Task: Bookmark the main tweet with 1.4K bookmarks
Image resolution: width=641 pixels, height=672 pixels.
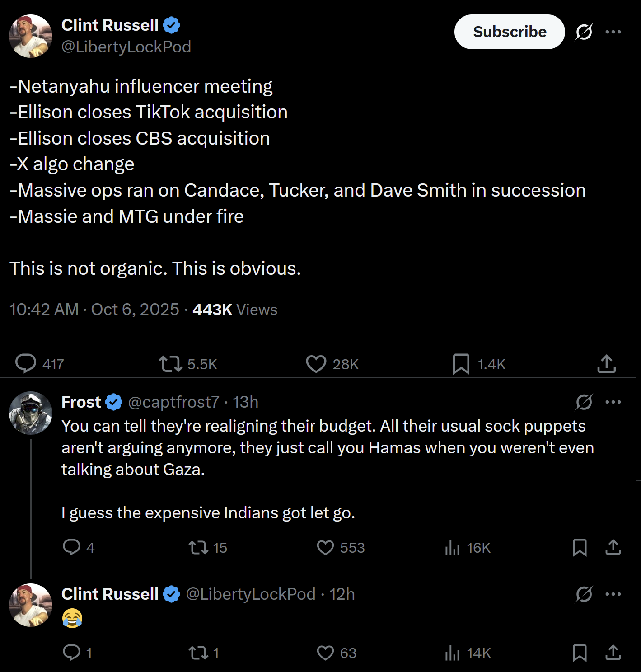Action: (461, 364)
